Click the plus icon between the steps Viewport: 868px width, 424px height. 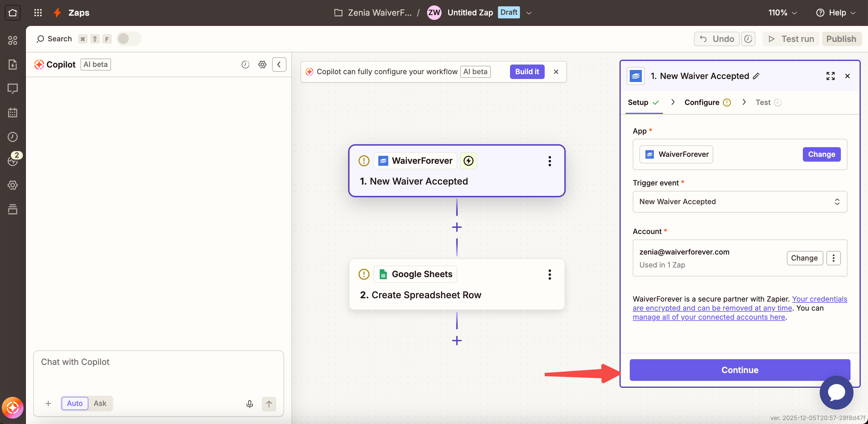(457, 227)
